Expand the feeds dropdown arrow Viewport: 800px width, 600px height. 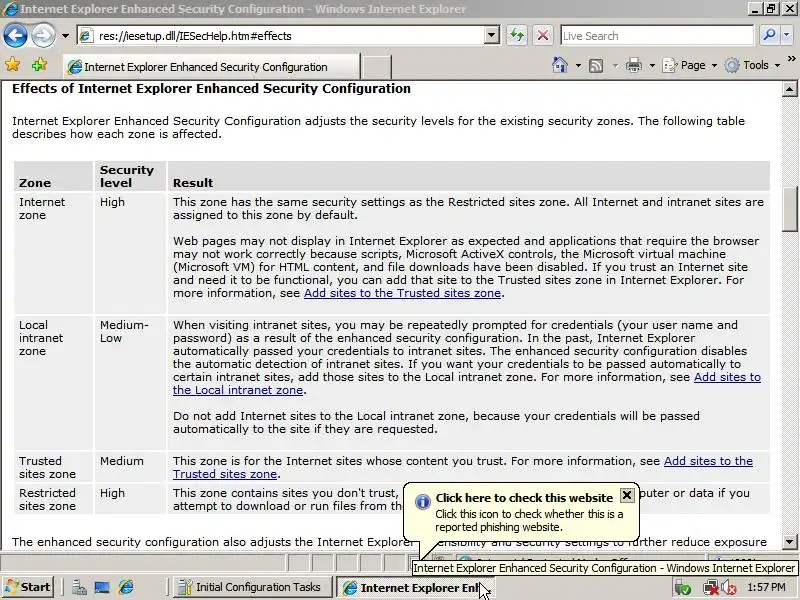click(615, 65)
